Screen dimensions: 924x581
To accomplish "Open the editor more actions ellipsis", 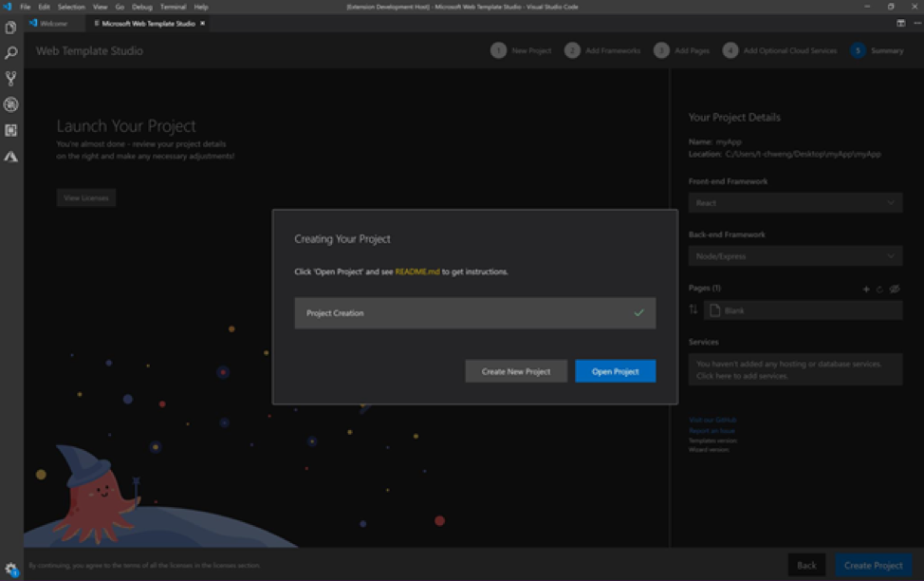I will tap(917, 23).
